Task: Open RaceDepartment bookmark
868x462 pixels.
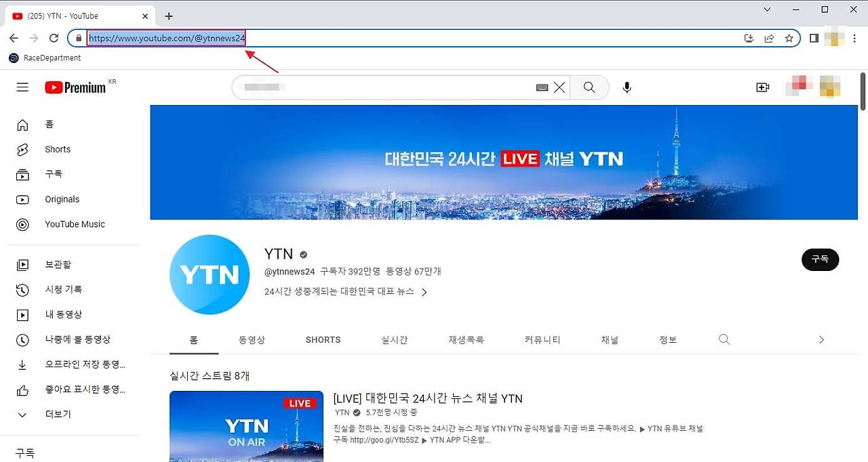Action: 45,58
